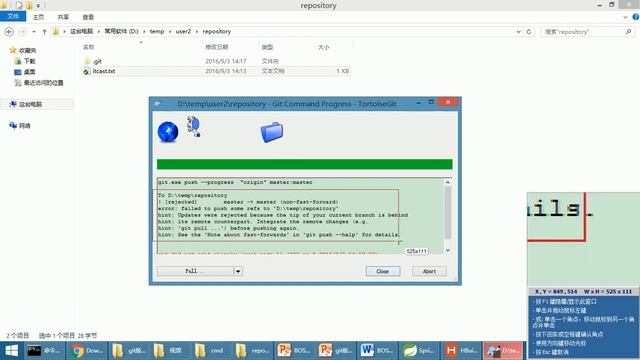640x360 pixels.
Task: Open Explorer help question mark icon
Action: click(x=636, y=17)
